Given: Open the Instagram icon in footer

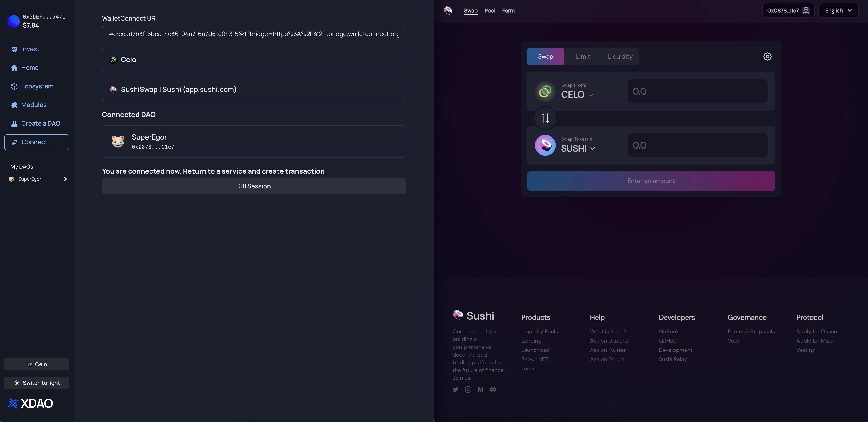Looking at the screenshot, I should pos(468,389).
